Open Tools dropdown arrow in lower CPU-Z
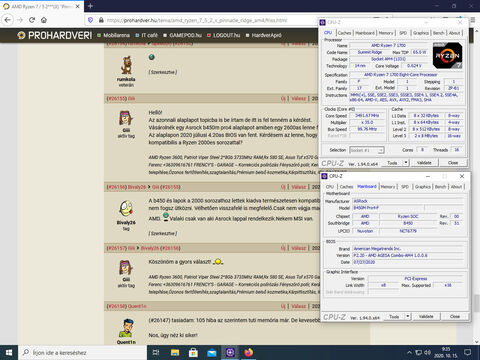The width and height of the screenshot is (480, 360). click(408, 316)
